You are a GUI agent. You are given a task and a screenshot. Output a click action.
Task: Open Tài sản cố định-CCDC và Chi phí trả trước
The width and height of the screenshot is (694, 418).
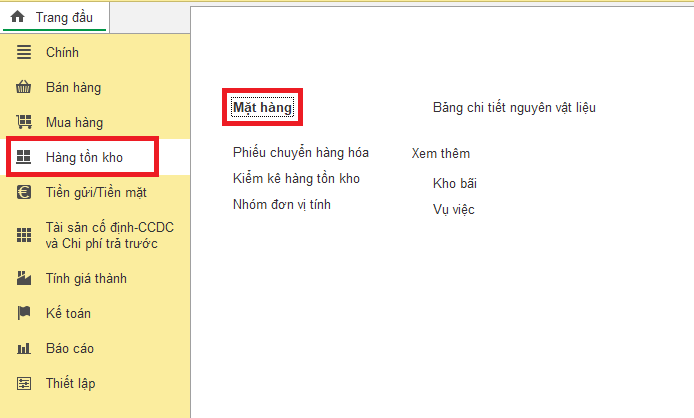click(109, 235)
